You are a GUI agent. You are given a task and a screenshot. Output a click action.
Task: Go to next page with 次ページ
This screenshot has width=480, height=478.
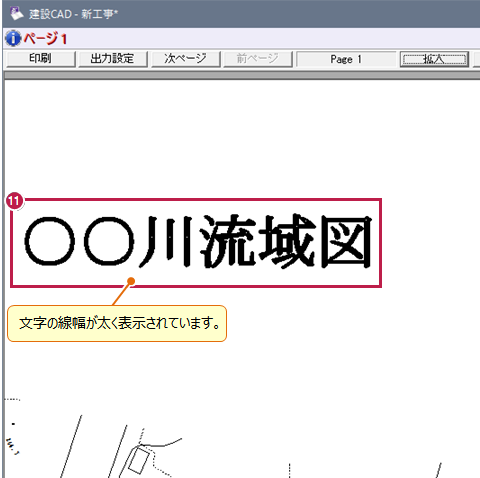click(x=186, y=59)
